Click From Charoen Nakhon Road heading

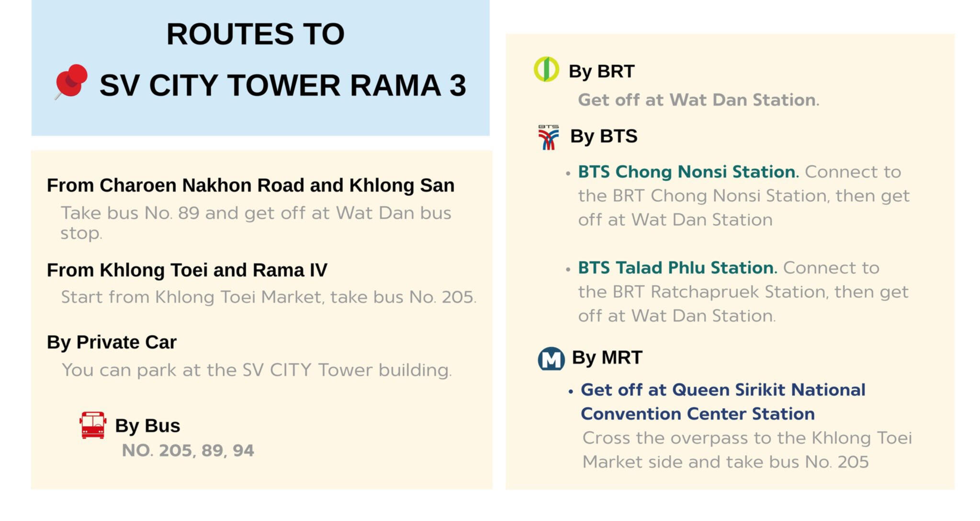[x=250, y=185]
